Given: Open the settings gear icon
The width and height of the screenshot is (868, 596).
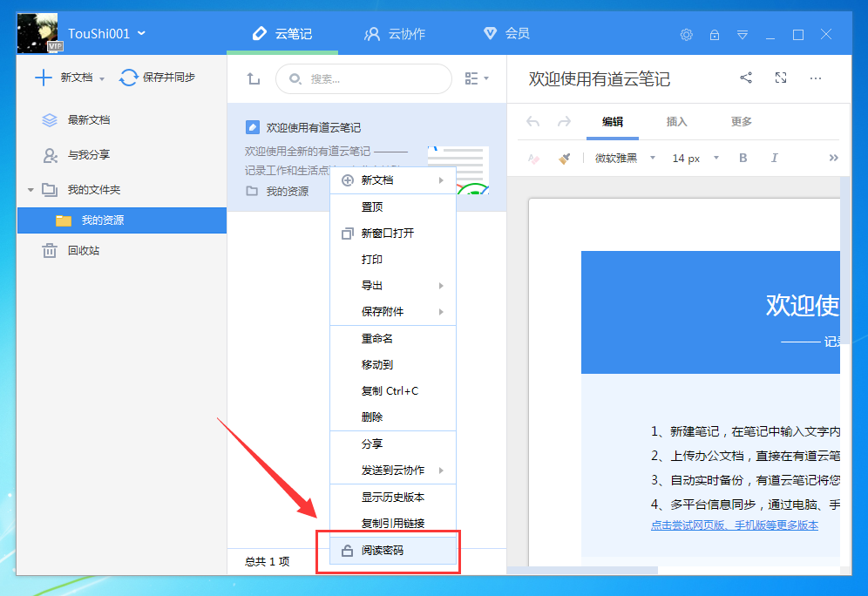Looking at the screenshot, I should point(686,35).
